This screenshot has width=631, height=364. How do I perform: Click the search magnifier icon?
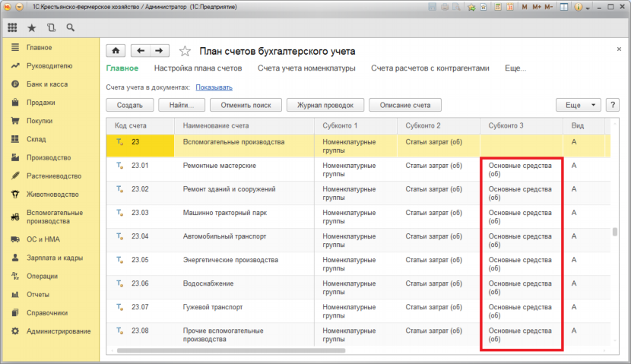pos(70,27)
